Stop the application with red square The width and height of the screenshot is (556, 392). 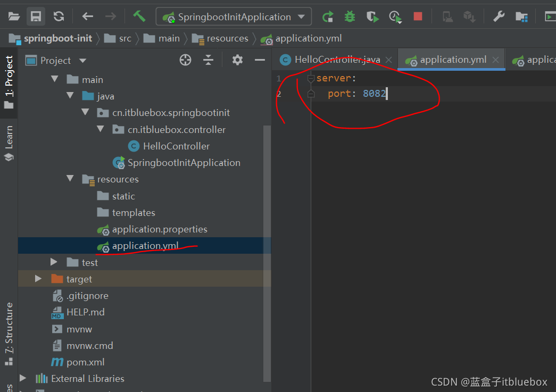[x=418, y=16]
